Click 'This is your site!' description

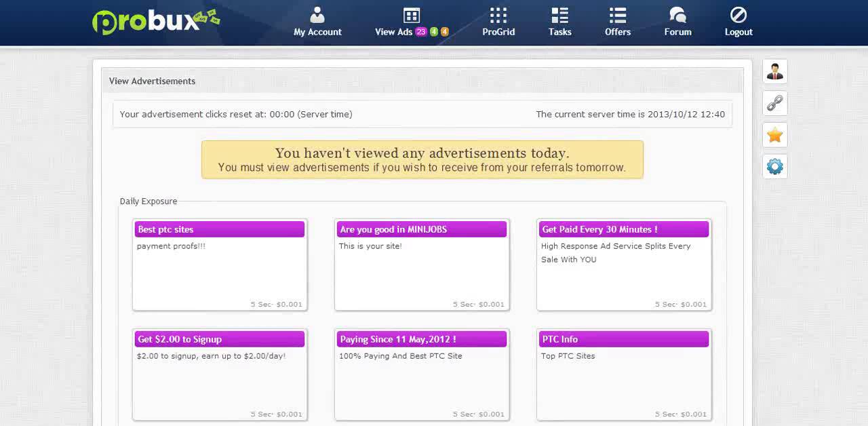370,246
